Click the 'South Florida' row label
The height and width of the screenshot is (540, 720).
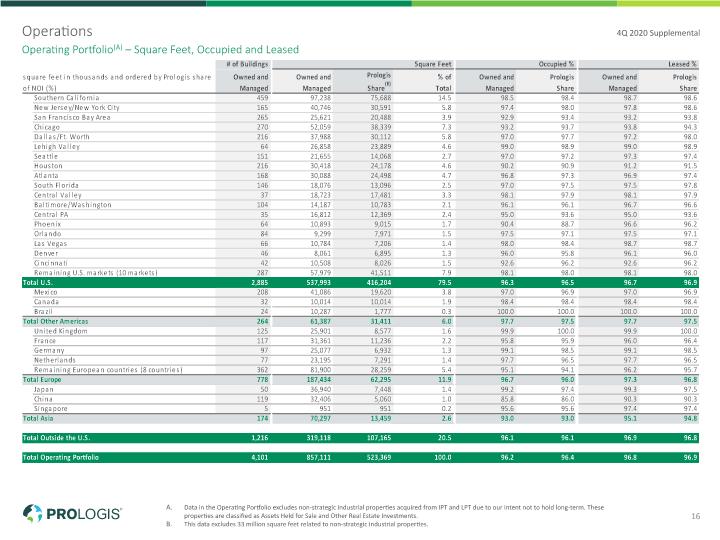click(x=56, y=186)
